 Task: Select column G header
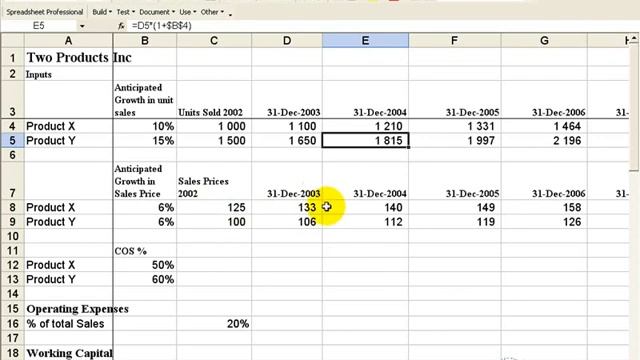point(544,40)
